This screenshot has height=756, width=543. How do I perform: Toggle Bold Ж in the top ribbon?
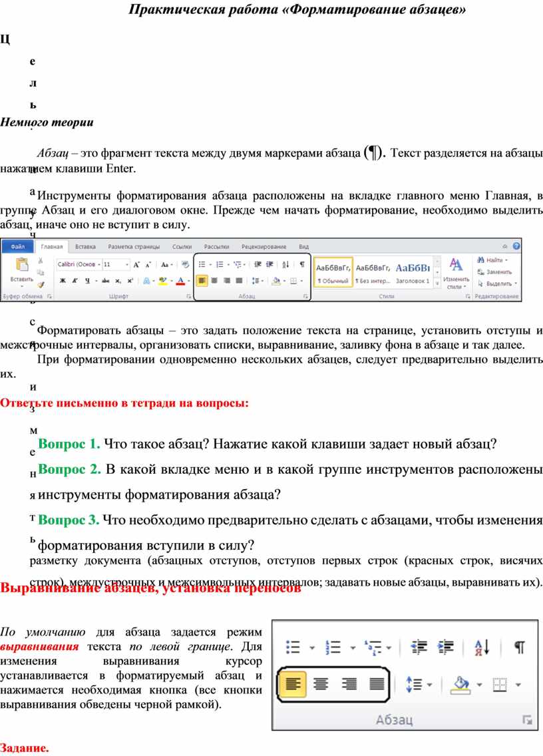62,281
